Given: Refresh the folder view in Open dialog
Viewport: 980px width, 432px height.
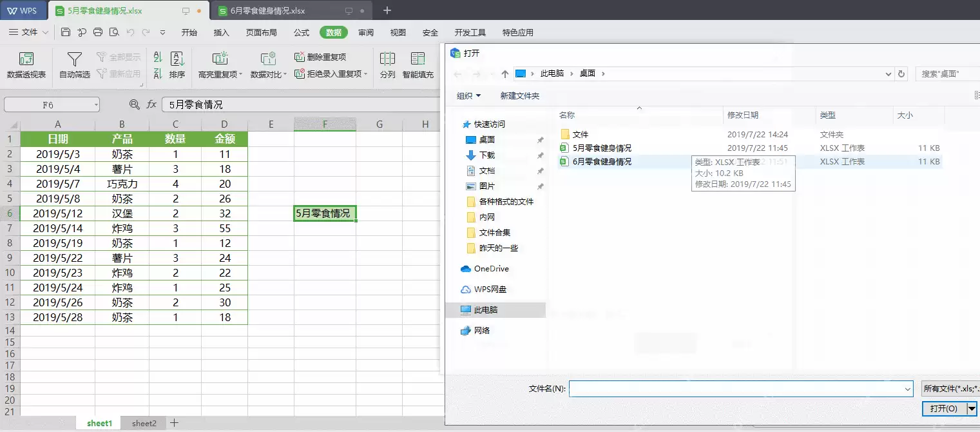Looking at the screenshot, I should click(x=902, y=74).
